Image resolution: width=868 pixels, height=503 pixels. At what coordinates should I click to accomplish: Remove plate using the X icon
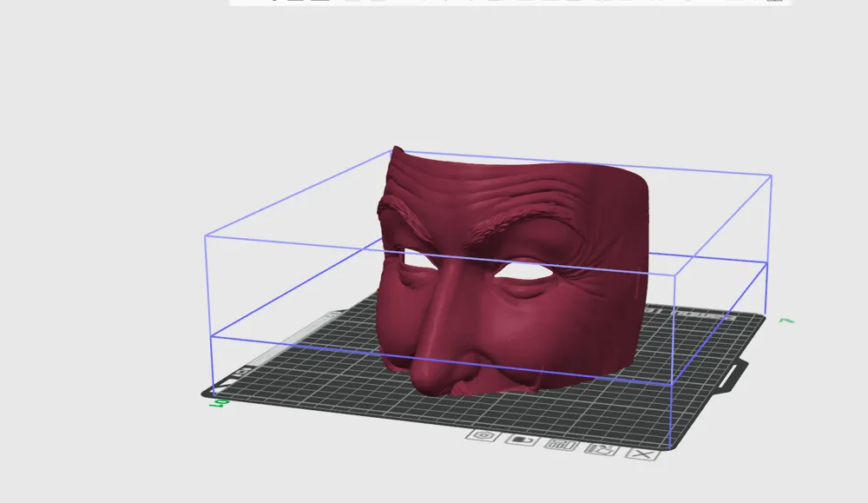coord(642,454)
